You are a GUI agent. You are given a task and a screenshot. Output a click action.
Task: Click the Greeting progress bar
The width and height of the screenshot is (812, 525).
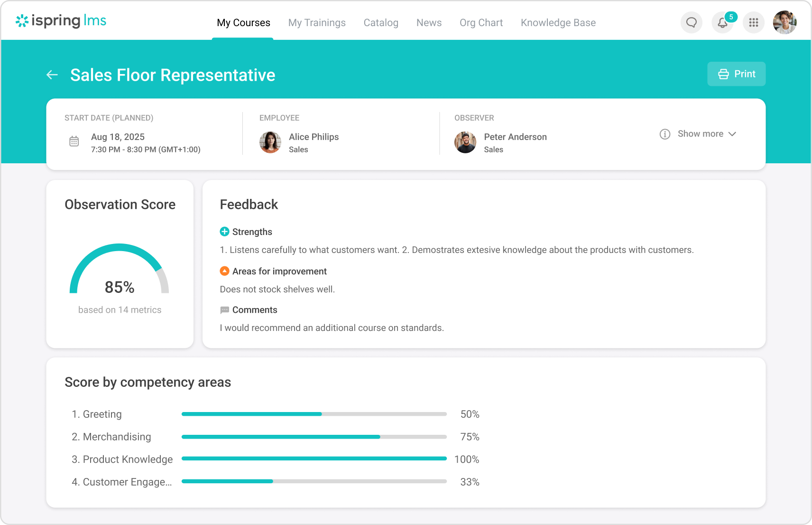pos(314,414)
